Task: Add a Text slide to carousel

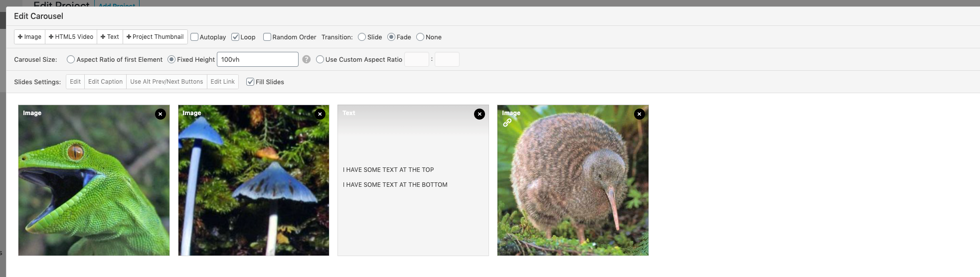Action: point(110,37)
